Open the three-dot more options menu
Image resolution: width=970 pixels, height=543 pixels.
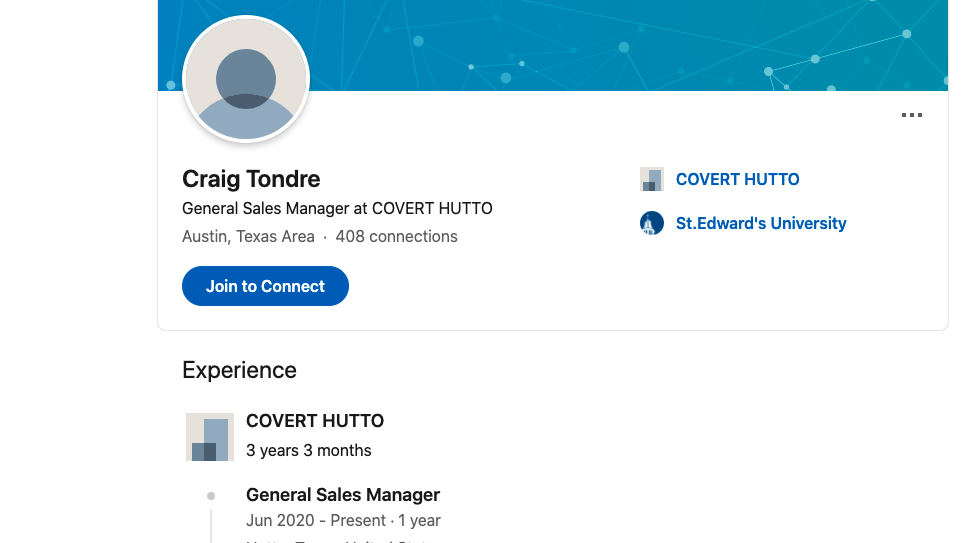[911, 116]
